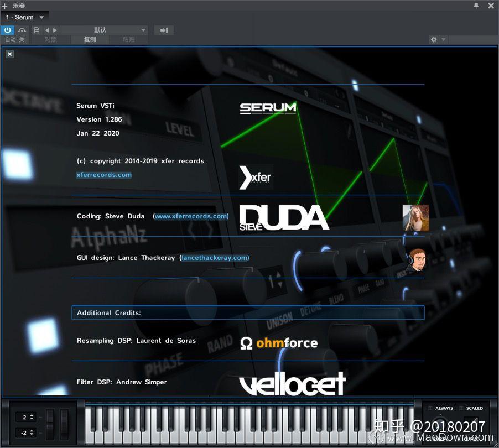The height and width of the screenshot is (448, 499).
Task: Open the www.xferrecords.com link beside Steve Duda
Action: click(191, 216)
